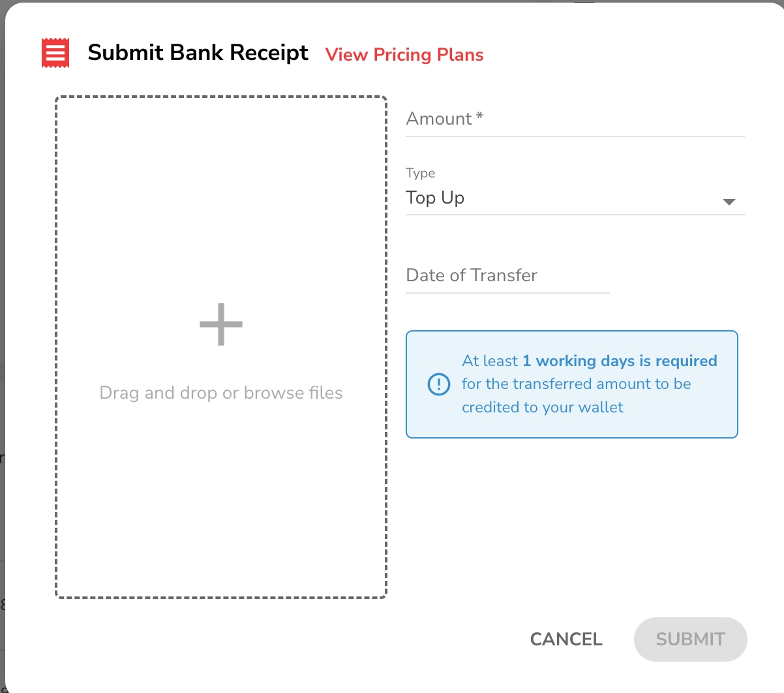Click the "Submit Bank Receipt" dialog title
Viewport: 784px width, 693px height.
[x=198, y=53]
